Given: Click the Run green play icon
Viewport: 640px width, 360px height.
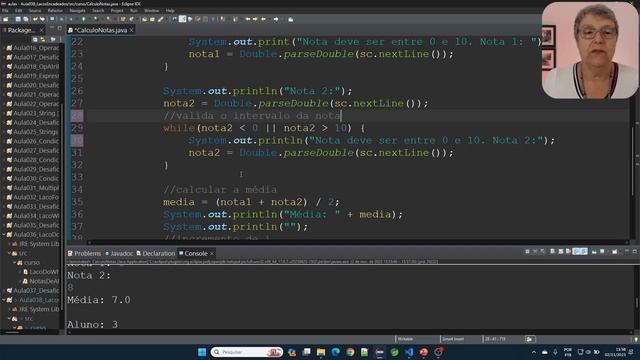Looking at the screenshot, I should [x=83, y=19].
